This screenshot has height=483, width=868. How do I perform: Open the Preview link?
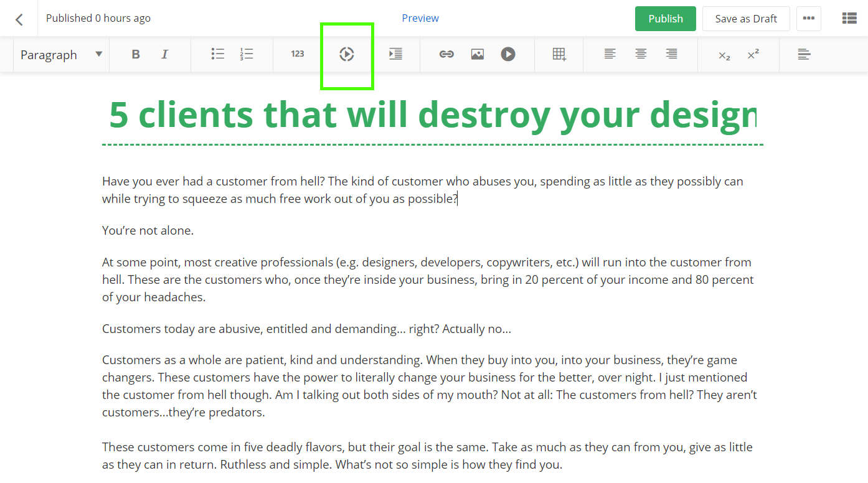pos(420,18)
